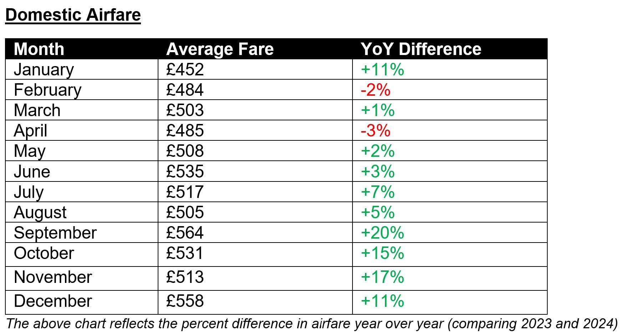This screenshot has height=334, width=644.
Task: Click the £484 fare for February
Action: [x=185, y=90]
